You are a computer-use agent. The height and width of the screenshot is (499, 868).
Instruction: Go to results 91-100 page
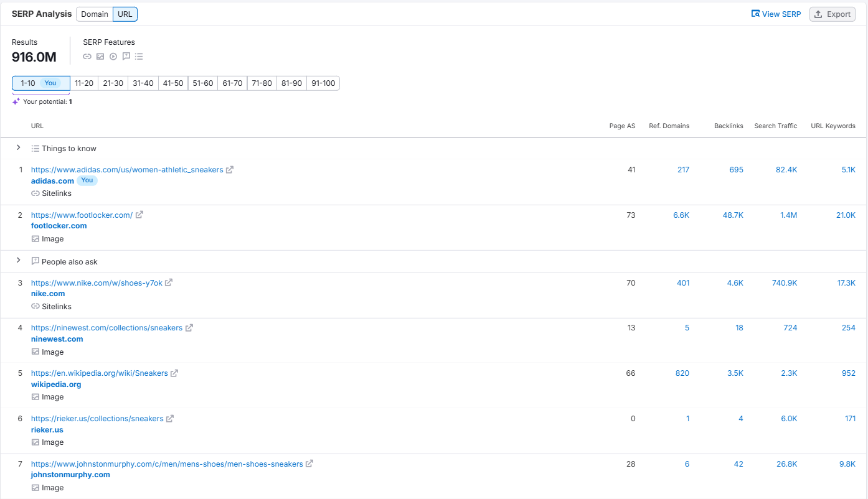point(323,83)
